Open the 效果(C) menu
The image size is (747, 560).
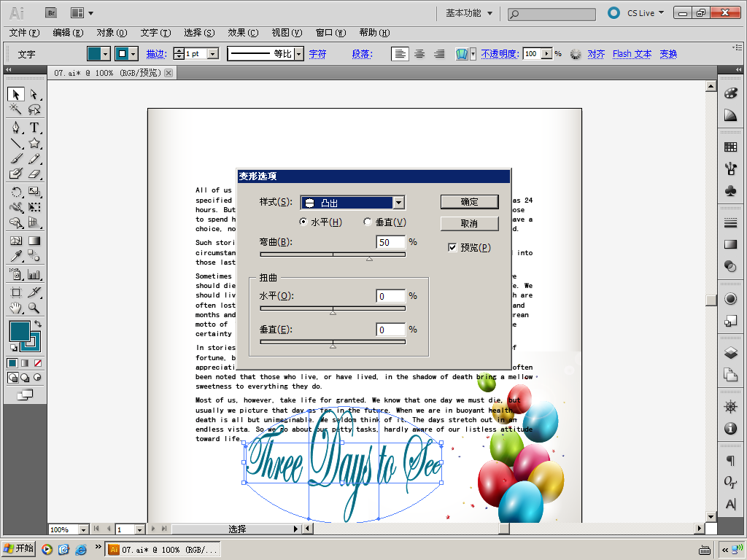[x=243, y=32]
